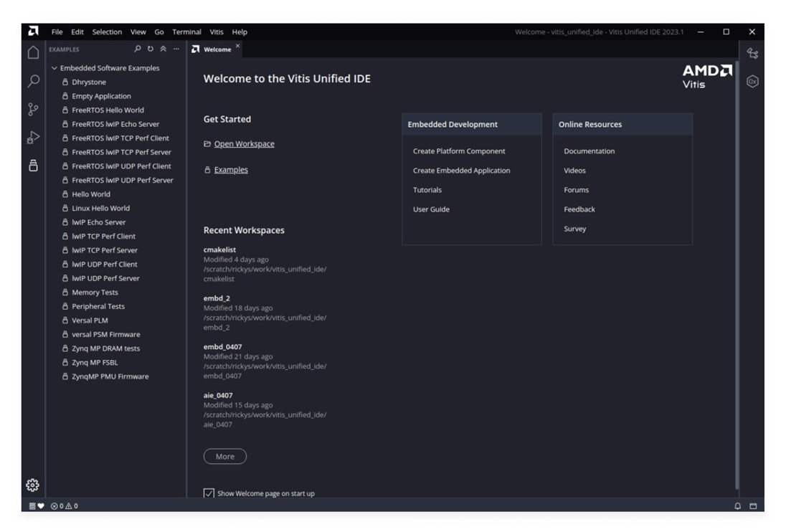The height and width of the screenshot is (532, 786).
Task: Select the FreeRTOS Hello World example
Action: 108,110
